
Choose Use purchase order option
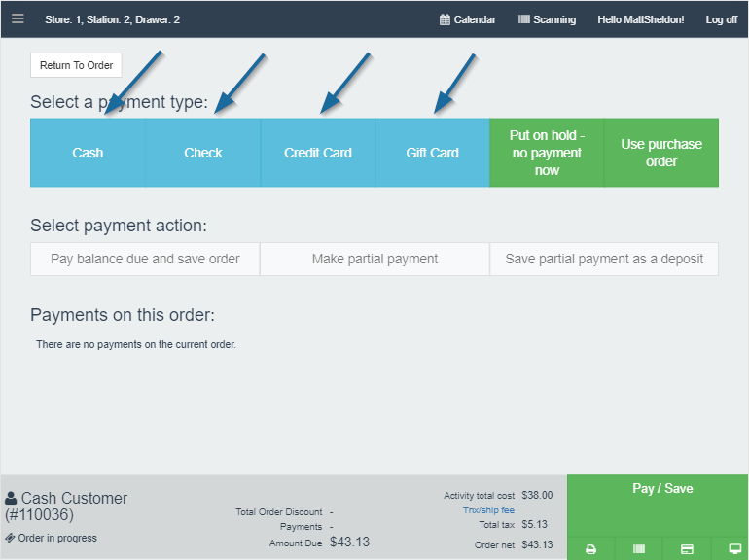(x=661, y=153)
